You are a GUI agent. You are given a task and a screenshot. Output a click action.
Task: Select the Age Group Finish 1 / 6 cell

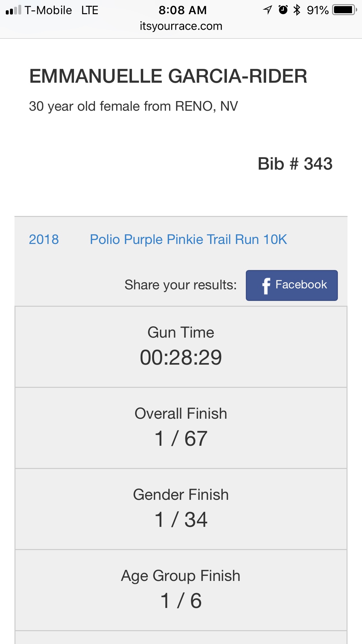click(181, 590)
